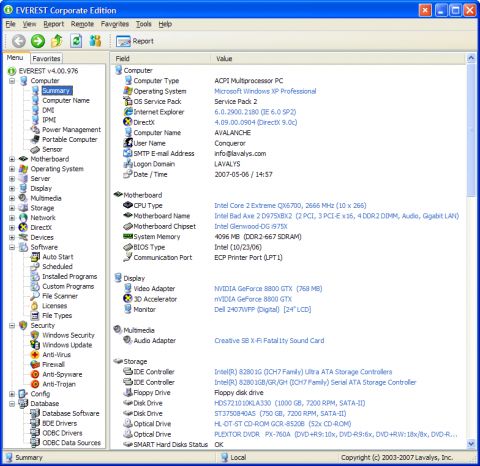Viewport: 480px width, 466px height.
Task: Click the Field column header
Action: 160,59
